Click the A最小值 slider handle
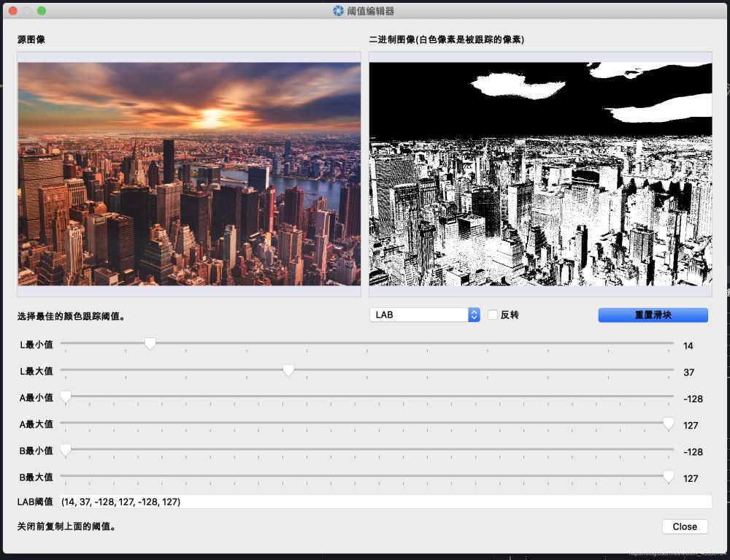This screenshot has width=730, height=560. tap(66, 397)
